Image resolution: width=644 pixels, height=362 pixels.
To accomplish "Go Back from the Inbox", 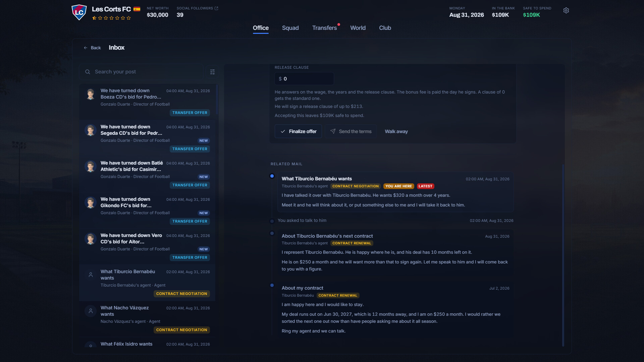I will tap(92, 48).
